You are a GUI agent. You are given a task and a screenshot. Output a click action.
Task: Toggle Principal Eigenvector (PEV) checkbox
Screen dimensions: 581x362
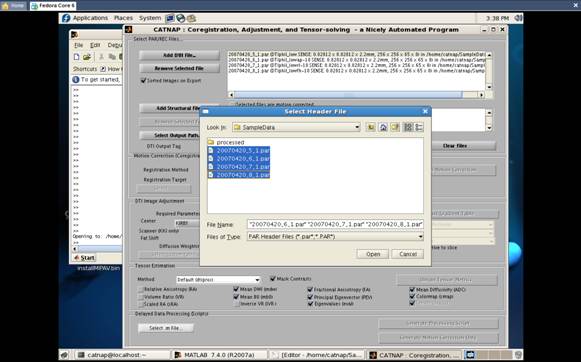pos(310,297)
